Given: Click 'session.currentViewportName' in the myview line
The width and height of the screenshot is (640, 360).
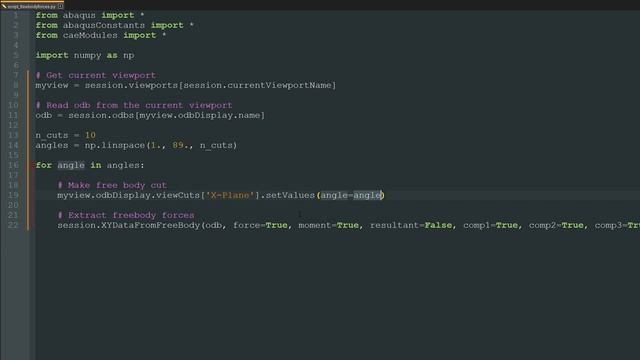Looking at the screenshot, I should point(257,85).
